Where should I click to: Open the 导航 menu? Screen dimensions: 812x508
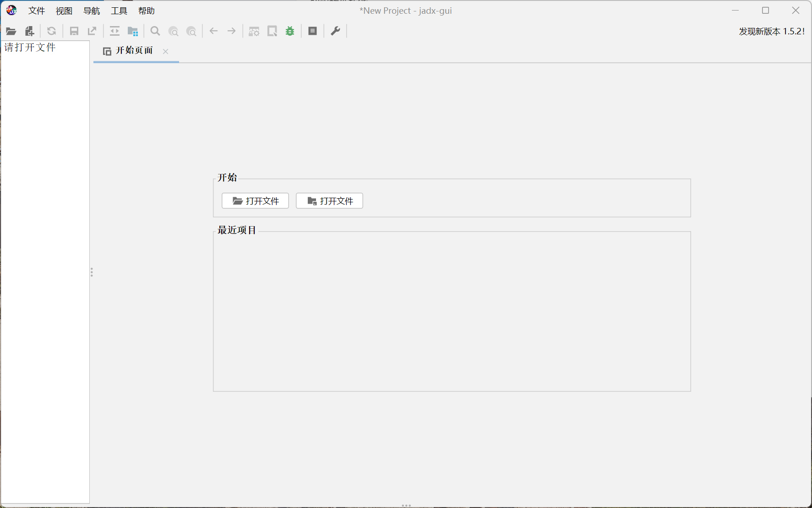[92, 11]
